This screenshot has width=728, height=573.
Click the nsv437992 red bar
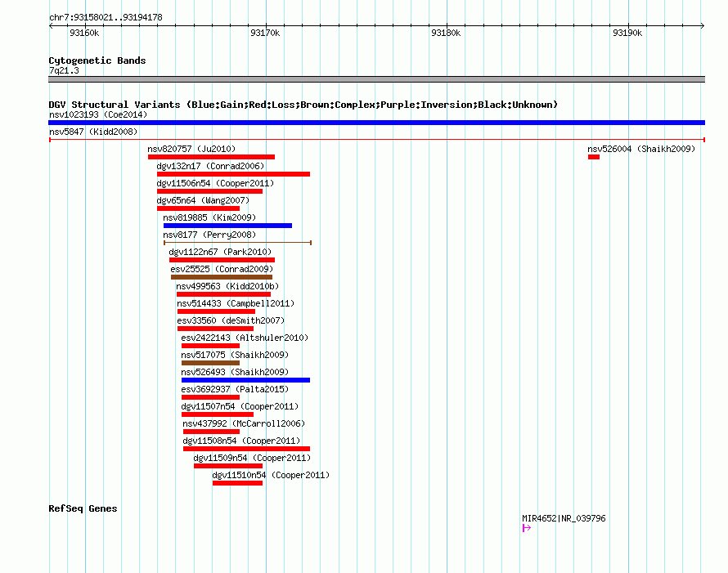211,432
